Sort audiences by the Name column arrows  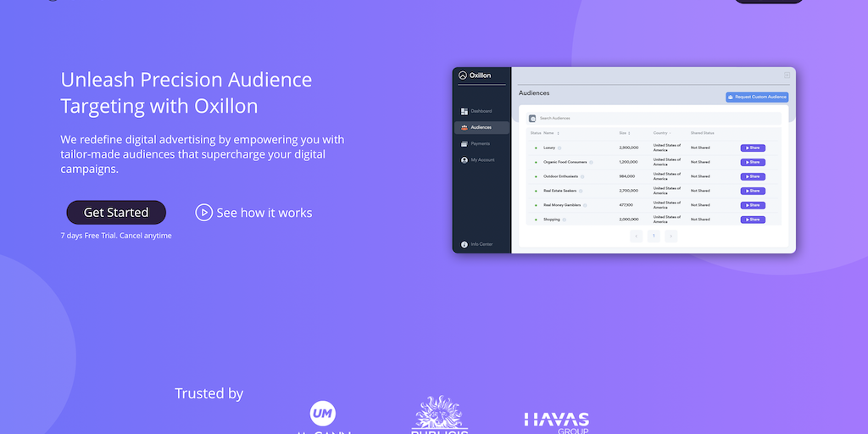[558, 133]
